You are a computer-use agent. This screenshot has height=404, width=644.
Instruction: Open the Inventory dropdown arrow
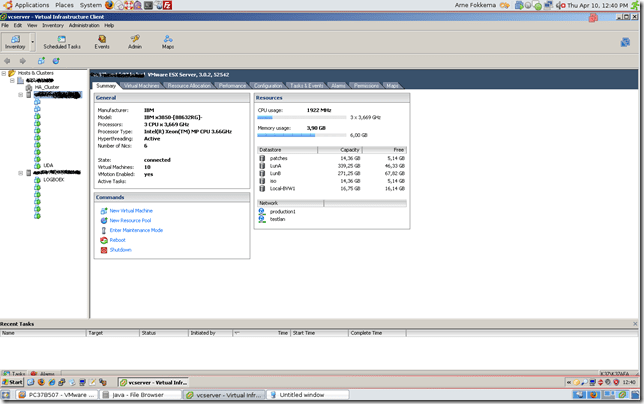point(32,43)
